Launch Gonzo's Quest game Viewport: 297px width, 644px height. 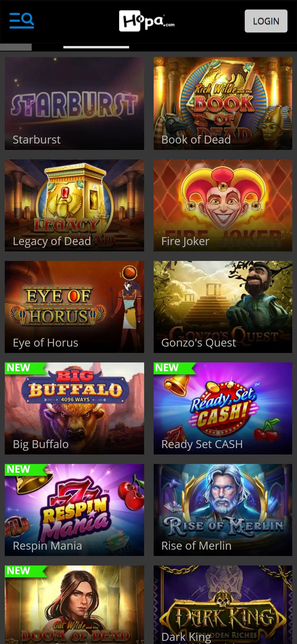click(223, 307)
